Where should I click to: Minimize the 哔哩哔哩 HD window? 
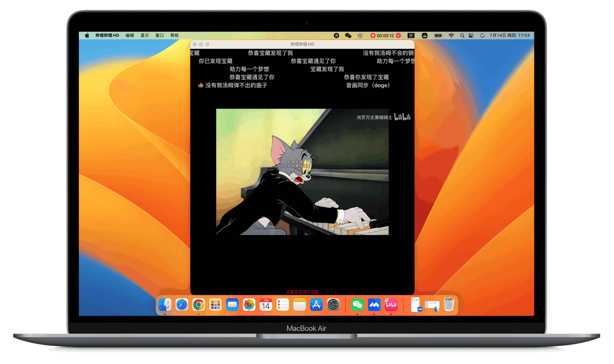pos(201,44)
